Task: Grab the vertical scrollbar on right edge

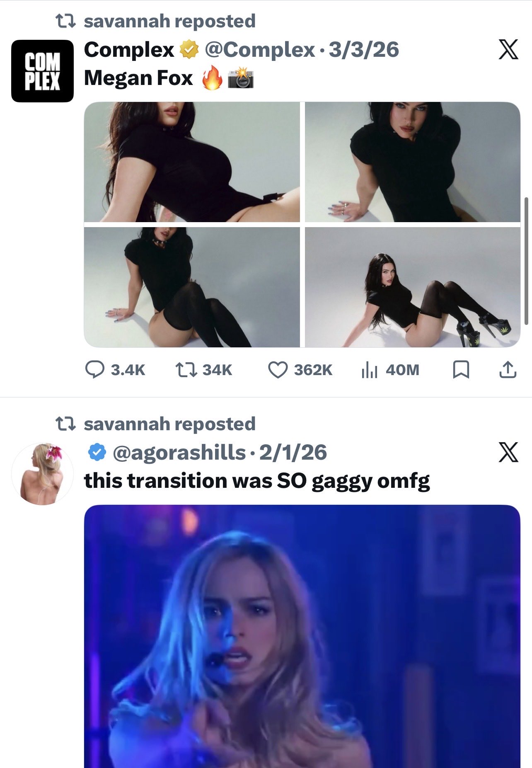Action: click(x=526, y=261)
